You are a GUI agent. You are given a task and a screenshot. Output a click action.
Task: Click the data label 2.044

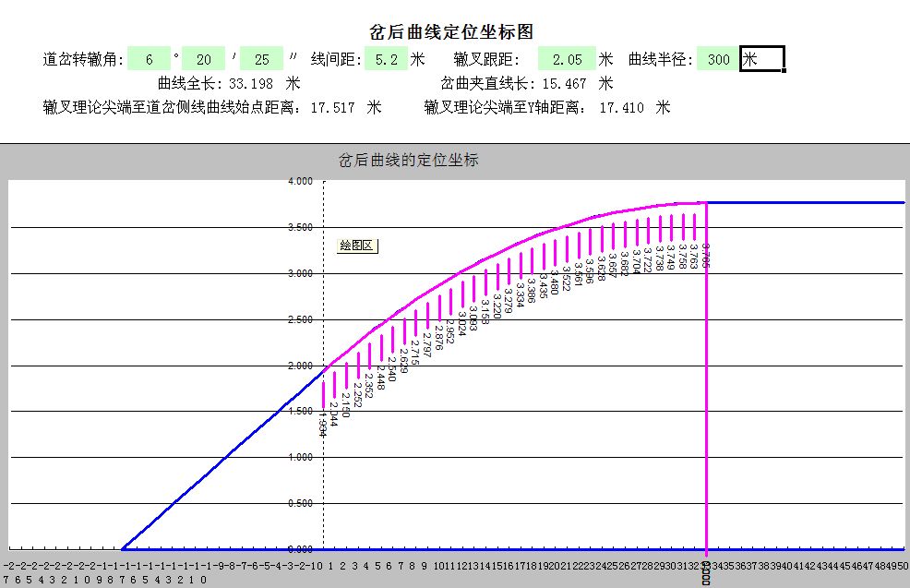(334, 414)
